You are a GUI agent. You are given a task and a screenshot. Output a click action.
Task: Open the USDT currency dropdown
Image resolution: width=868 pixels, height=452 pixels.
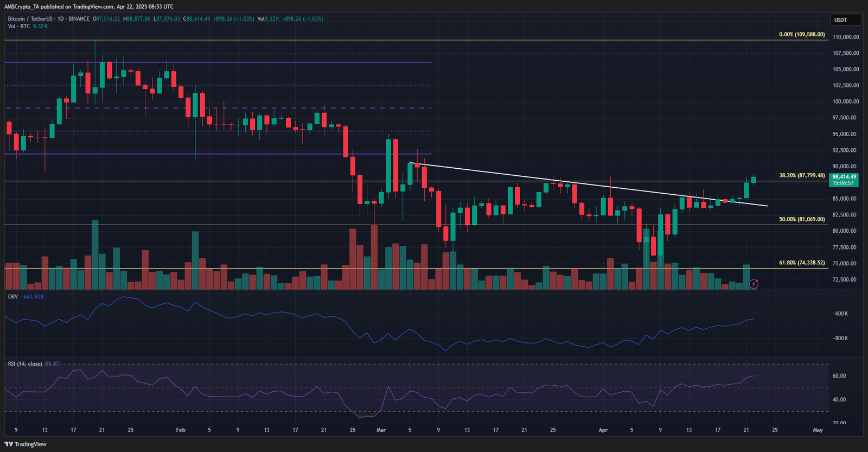click(845, 20)
